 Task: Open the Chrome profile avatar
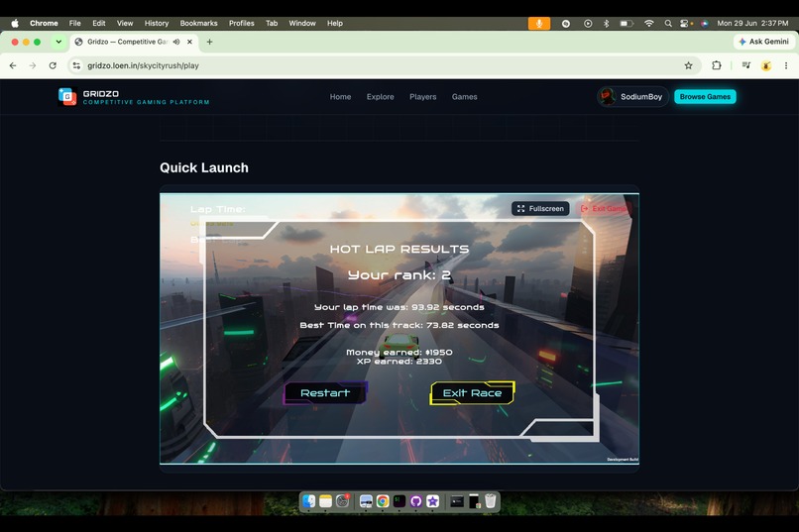[766, 65]
